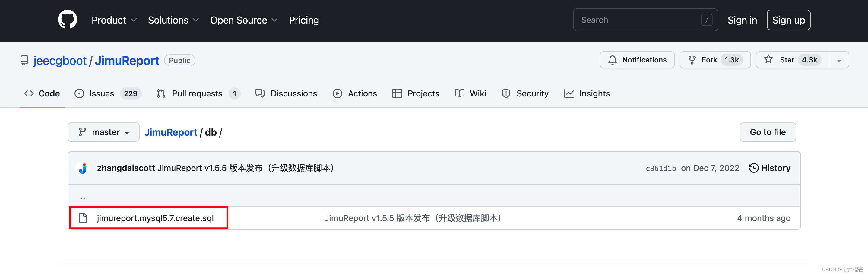
Task: Click the 4.3k star count
Action: tap(809, 60)
